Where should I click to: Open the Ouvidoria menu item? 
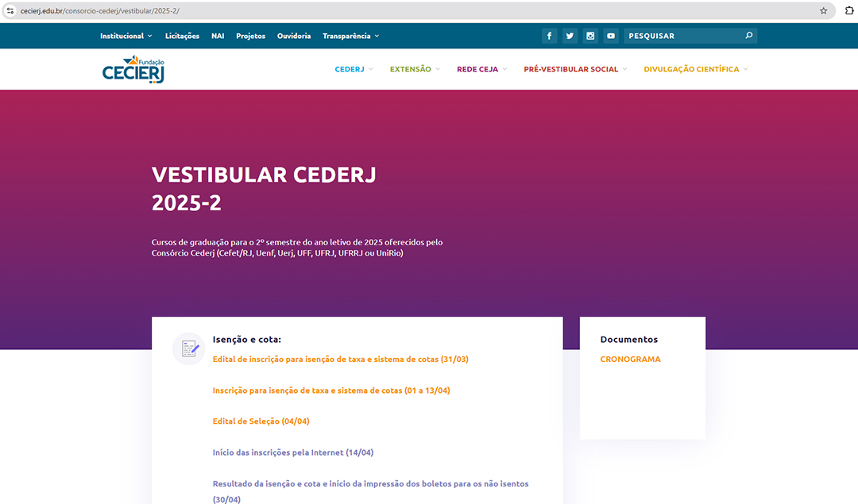tap(294, 36)
